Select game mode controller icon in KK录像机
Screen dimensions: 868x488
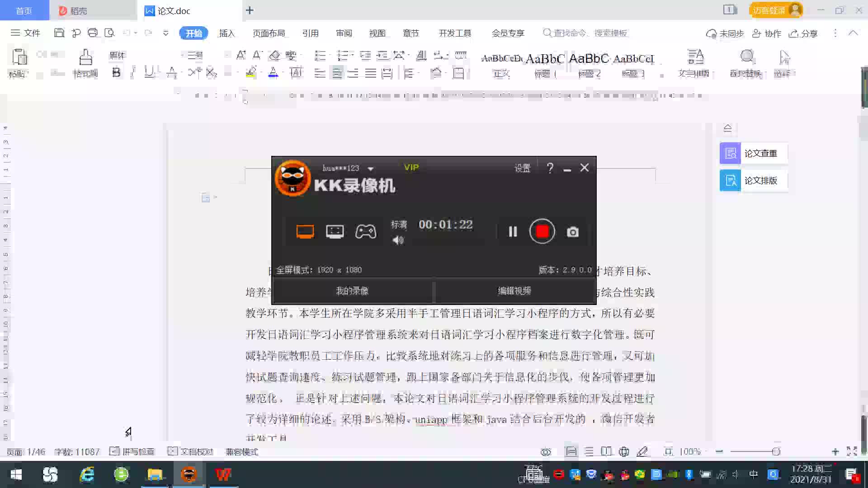(x=365, y=232)
